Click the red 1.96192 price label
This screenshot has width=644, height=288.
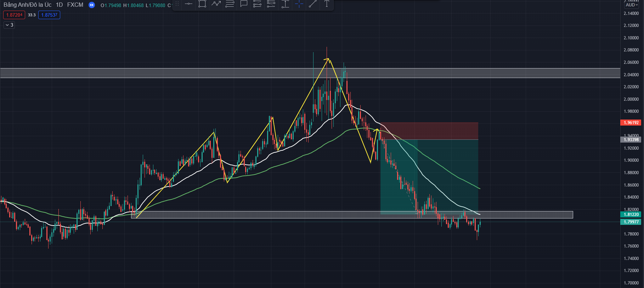631,123
